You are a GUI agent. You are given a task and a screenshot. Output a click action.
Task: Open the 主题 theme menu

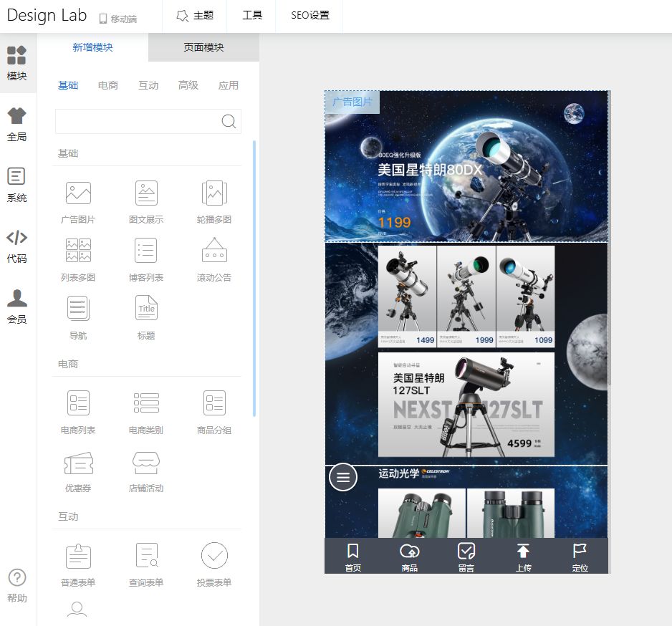tap(195, 16)
